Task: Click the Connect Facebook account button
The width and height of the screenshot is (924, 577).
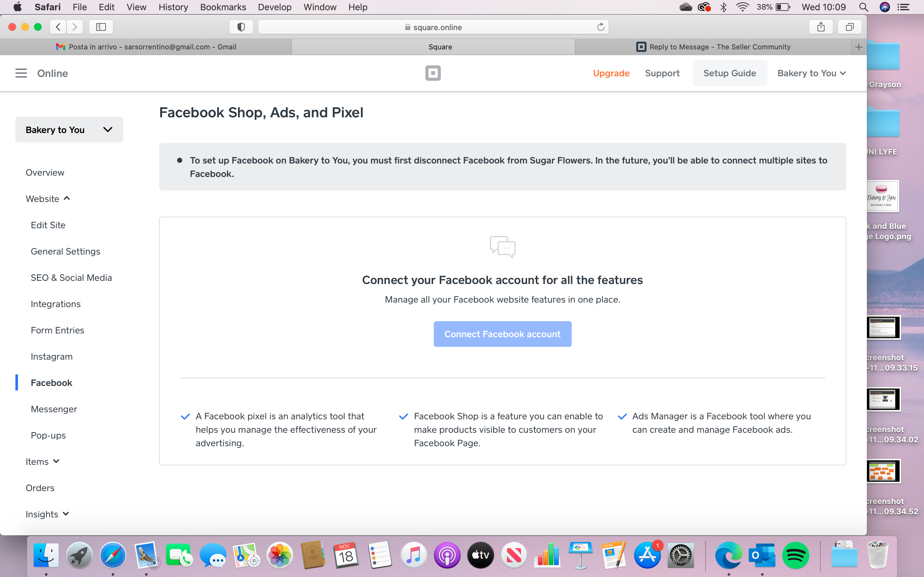Action: point(502,333)
